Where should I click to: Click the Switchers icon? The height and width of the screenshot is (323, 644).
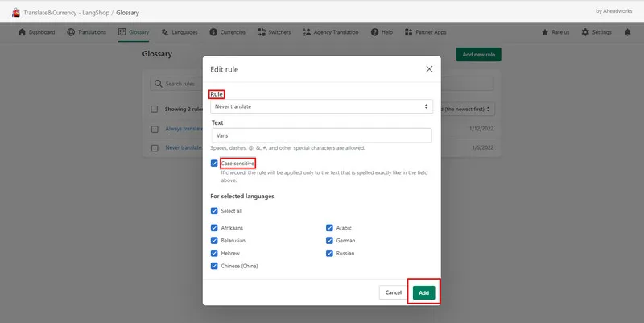tap(261, 32)
